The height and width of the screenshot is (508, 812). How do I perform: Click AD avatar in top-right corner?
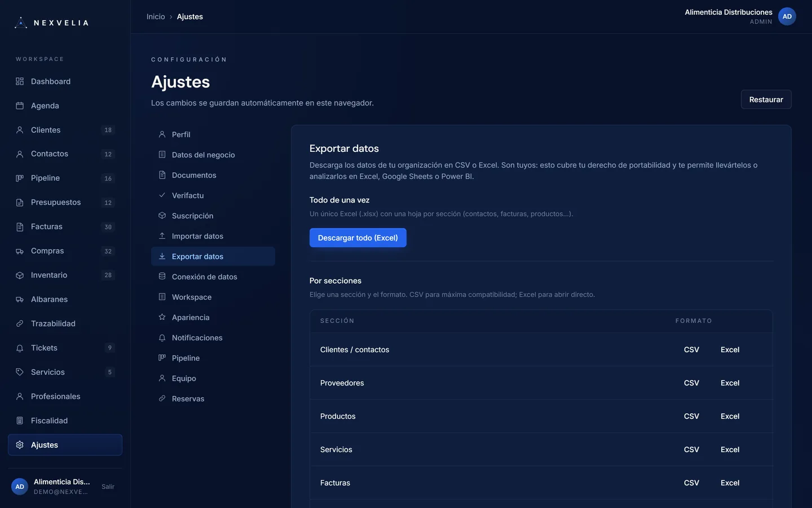click(x=787, y=16)
